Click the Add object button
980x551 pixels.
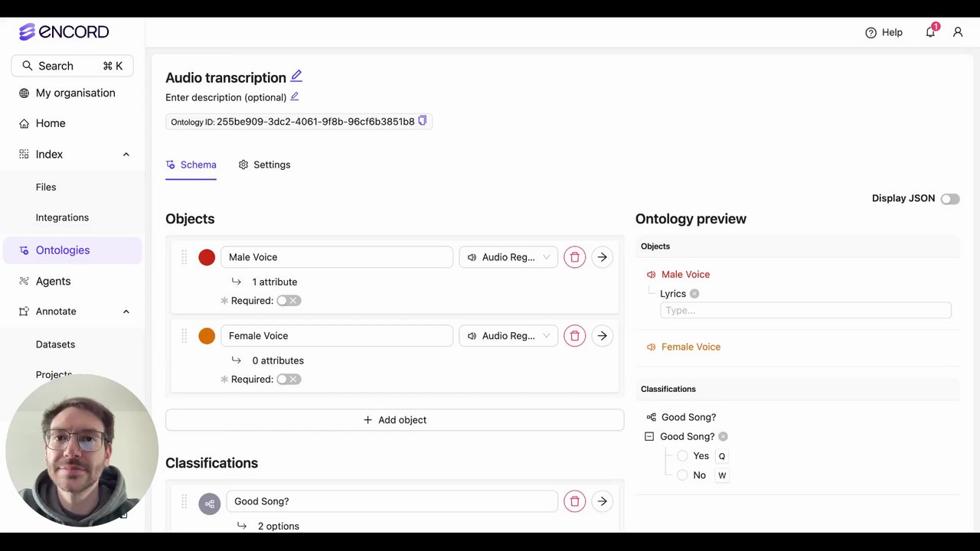pos(394,420)
